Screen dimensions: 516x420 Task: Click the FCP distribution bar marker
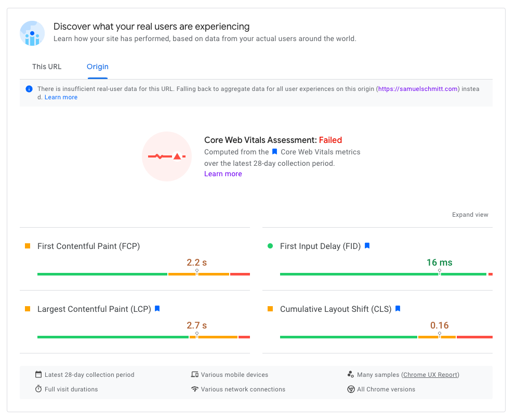pos(197,272)
